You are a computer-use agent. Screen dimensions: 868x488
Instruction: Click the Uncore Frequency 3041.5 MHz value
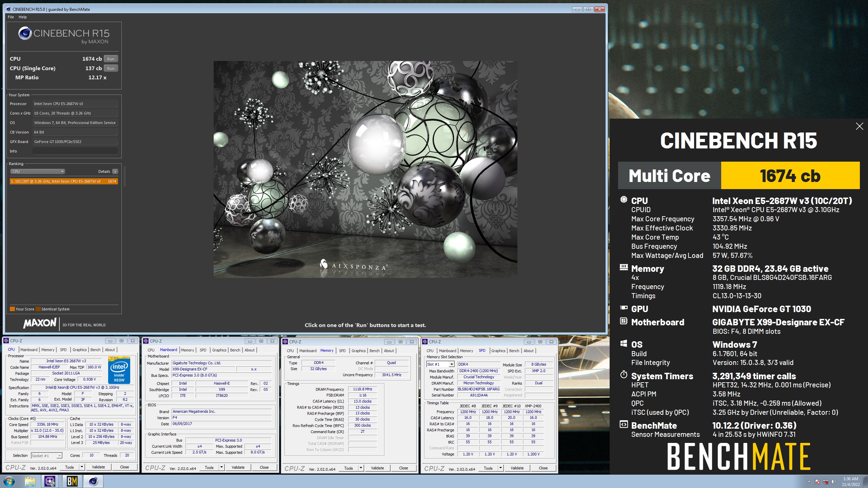(392, 375)
